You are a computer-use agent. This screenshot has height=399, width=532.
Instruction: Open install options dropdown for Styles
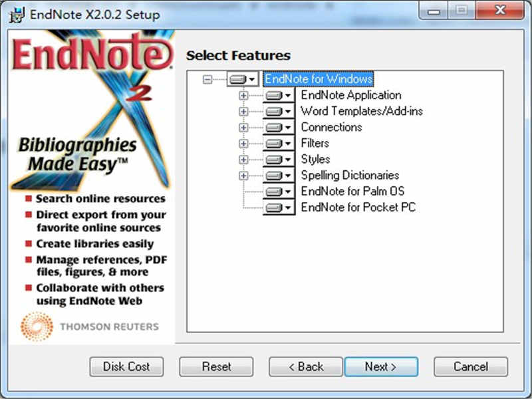[x=279, y=160]
